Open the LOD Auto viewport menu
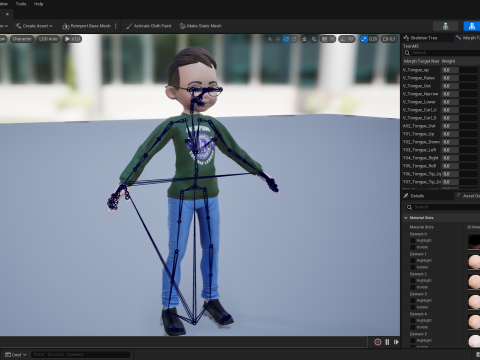 pos(48,39)
